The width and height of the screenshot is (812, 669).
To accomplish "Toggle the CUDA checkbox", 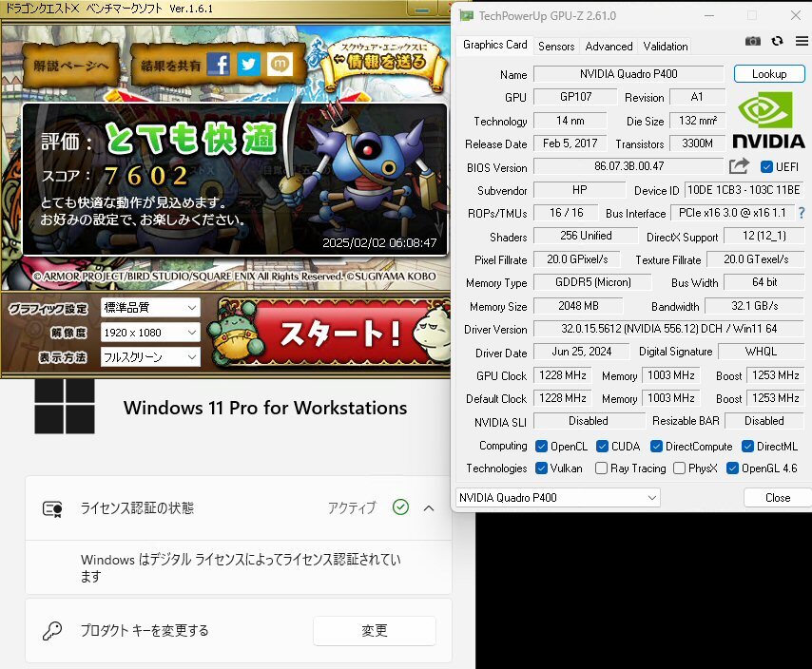I will (x=602, y=446).
